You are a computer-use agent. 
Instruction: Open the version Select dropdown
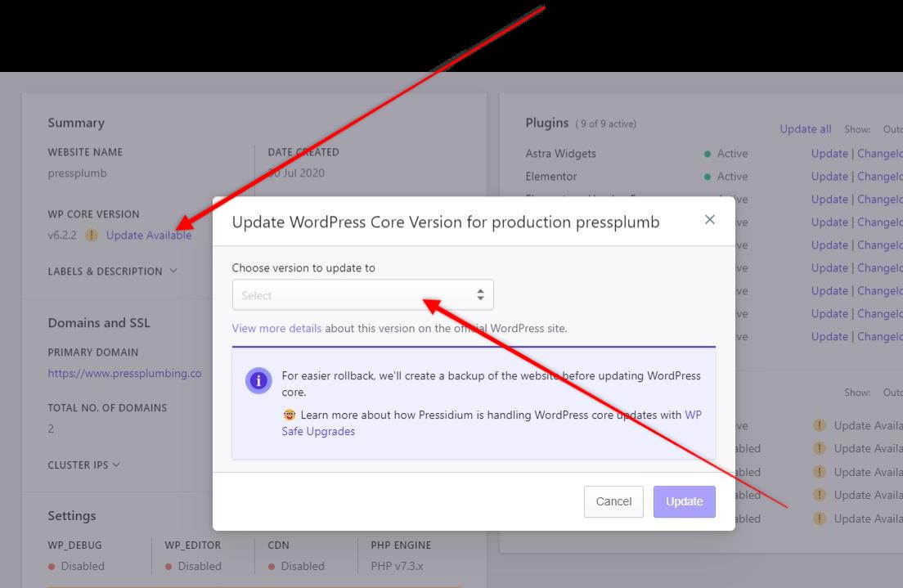tap(363, 295)
